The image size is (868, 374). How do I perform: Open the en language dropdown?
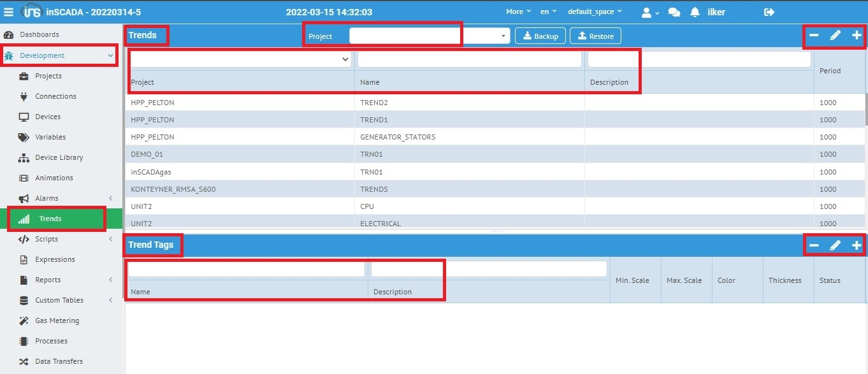548,11
